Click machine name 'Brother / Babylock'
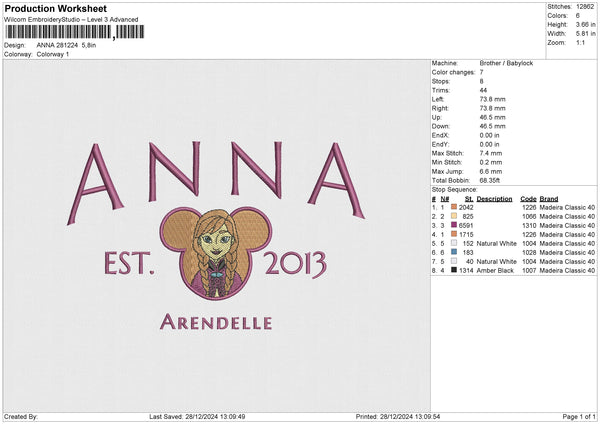 pyautogui.click(x=506, y=63)
